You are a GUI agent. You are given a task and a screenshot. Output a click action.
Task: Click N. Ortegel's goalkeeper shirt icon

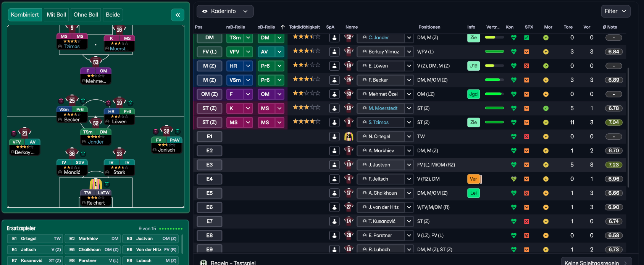pos(349,137)
